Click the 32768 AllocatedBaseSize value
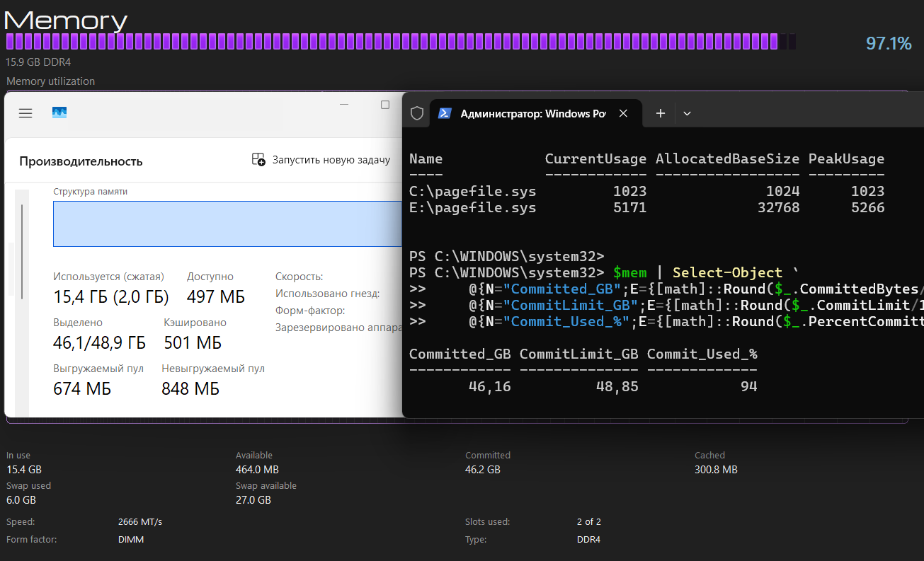This screenshot has width=924, height=561. click(x=778, y=208)
